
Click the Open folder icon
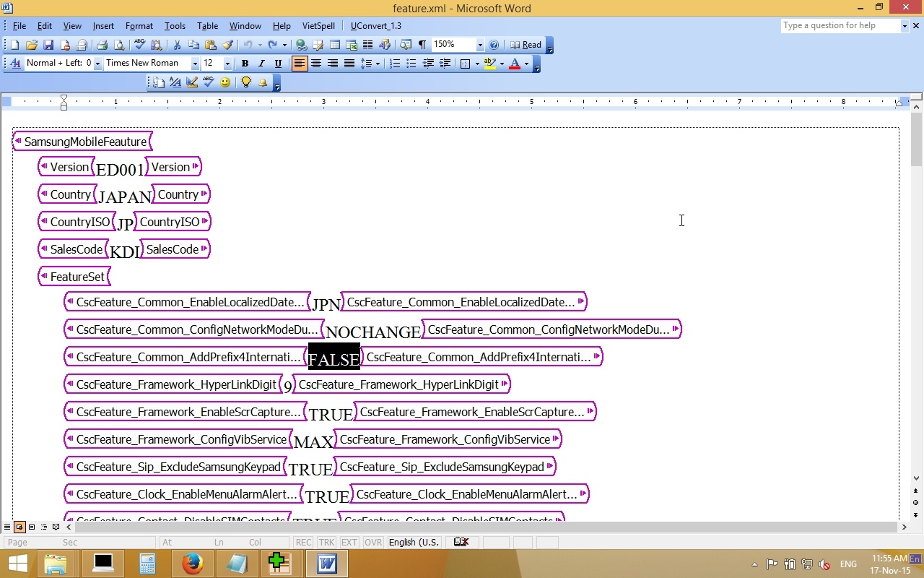point(32,45)
